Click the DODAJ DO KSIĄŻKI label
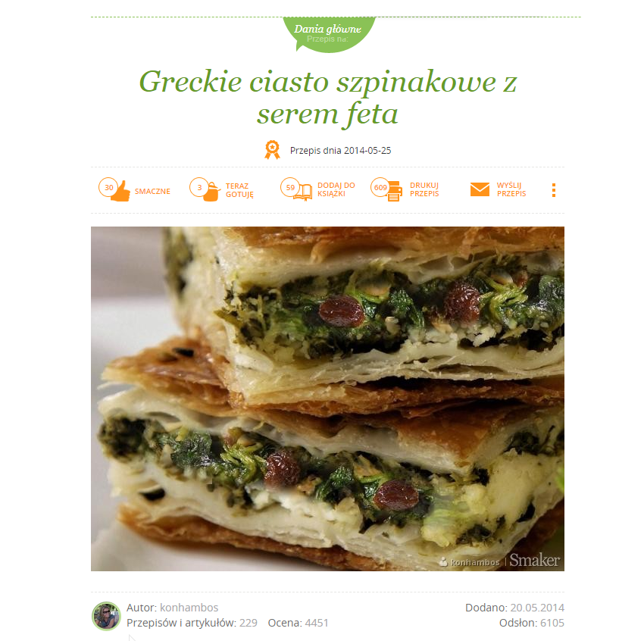The width and height of the screenshot is (644, 644). pos(336,189)
